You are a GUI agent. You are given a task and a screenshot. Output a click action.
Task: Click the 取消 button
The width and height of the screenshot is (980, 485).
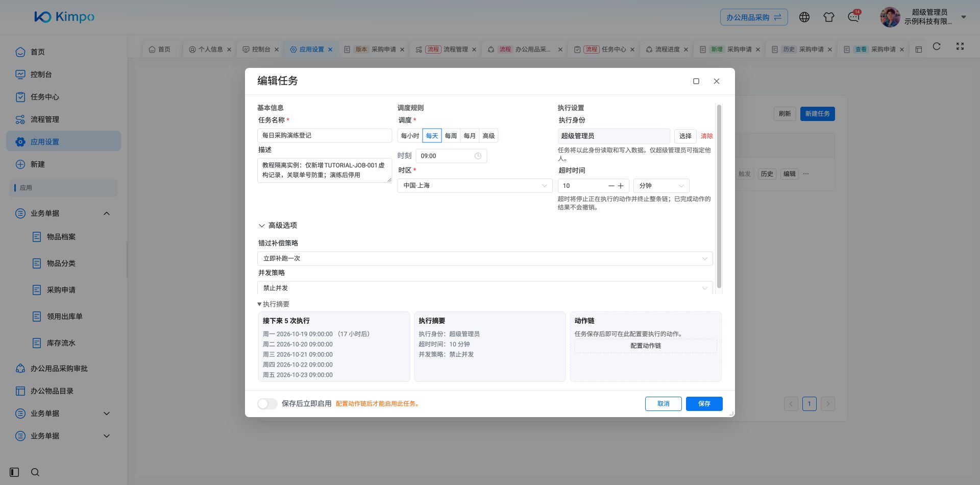tap(664, 404)
